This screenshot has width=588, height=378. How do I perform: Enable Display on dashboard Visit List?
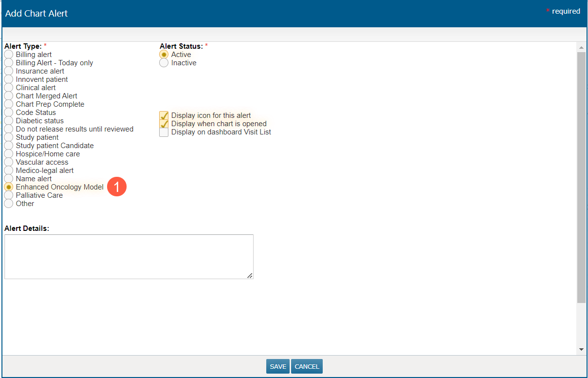pyautogui.click(x=164, y=132)
